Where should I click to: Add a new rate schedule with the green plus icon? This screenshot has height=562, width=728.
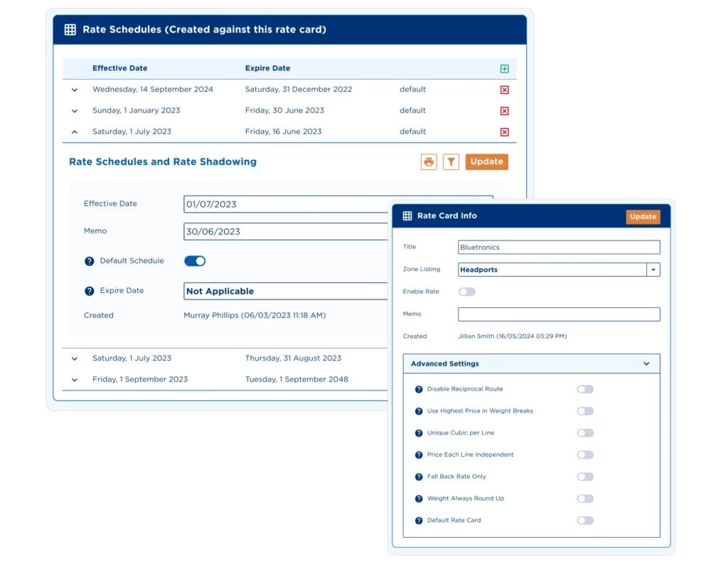(x=505, y=68)
